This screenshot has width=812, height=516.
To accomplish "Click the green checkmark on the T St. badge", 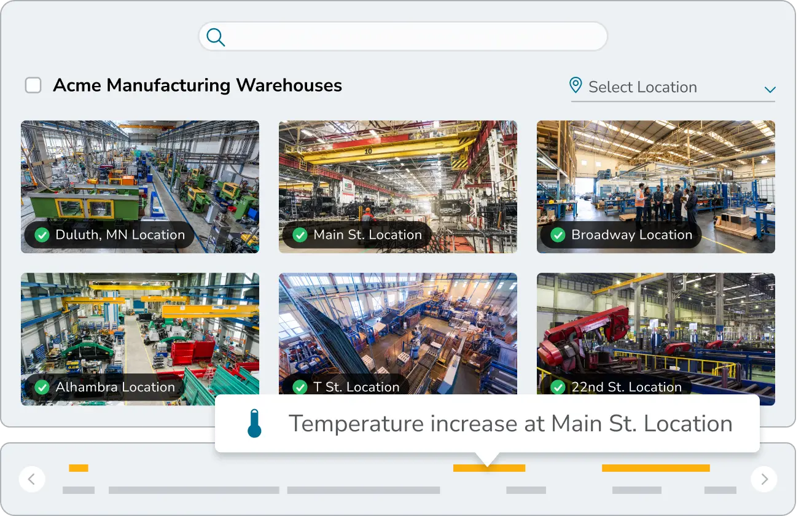I will (300, 387).
